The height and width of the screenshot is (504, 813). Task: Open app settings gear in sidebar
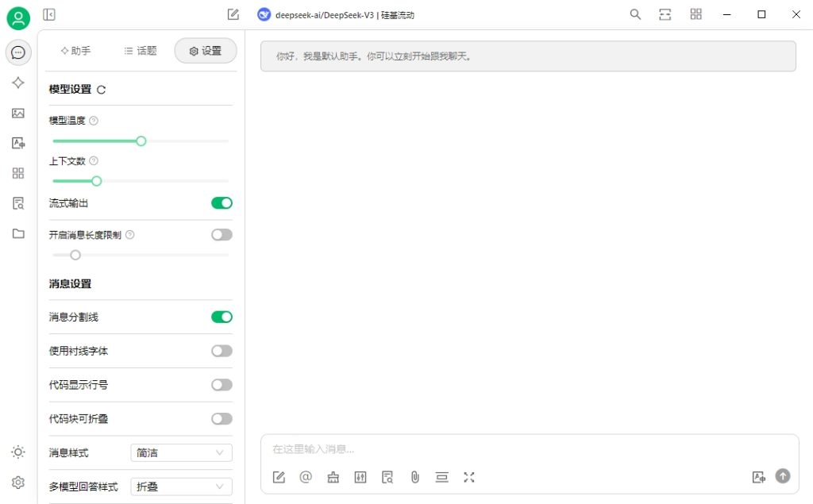pyautogui.click(x=18, y=483)
